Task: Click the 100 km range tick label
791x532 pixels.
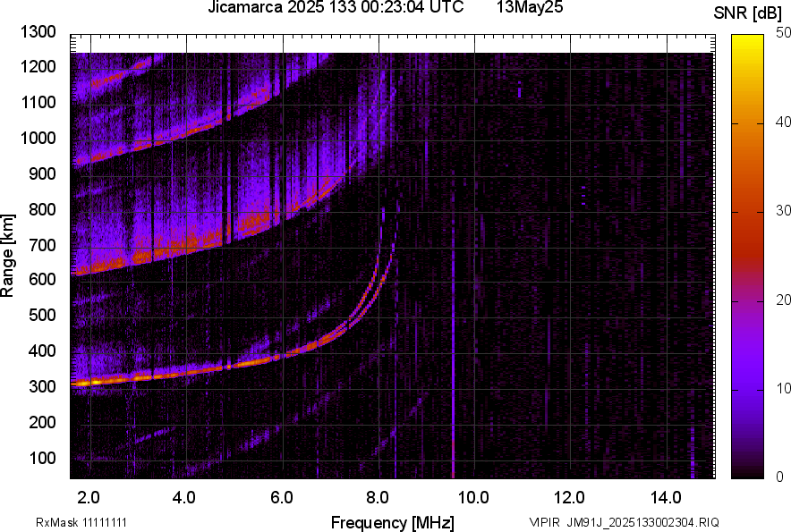Action: tap(42, 458)
